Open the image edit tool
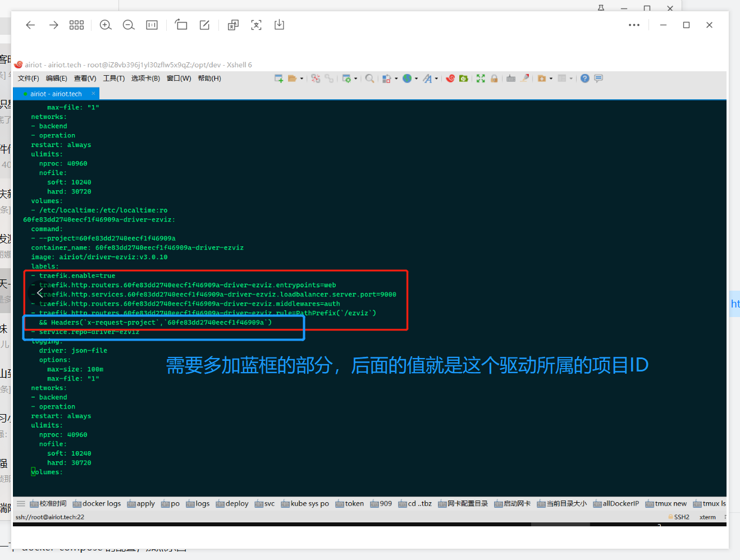This screenshot has width=740, height=560. click(204, 25)
